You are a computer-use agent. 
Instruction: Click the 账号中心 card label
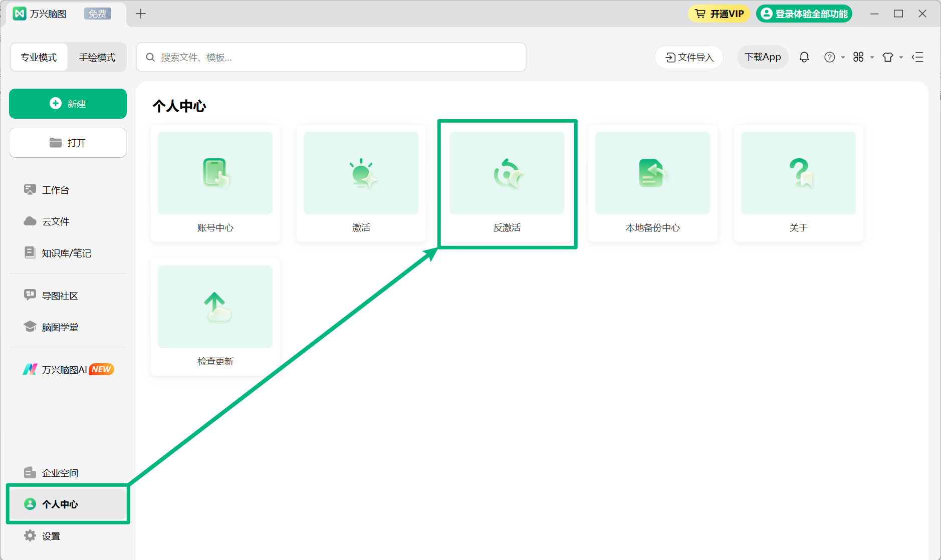[215, 228]
